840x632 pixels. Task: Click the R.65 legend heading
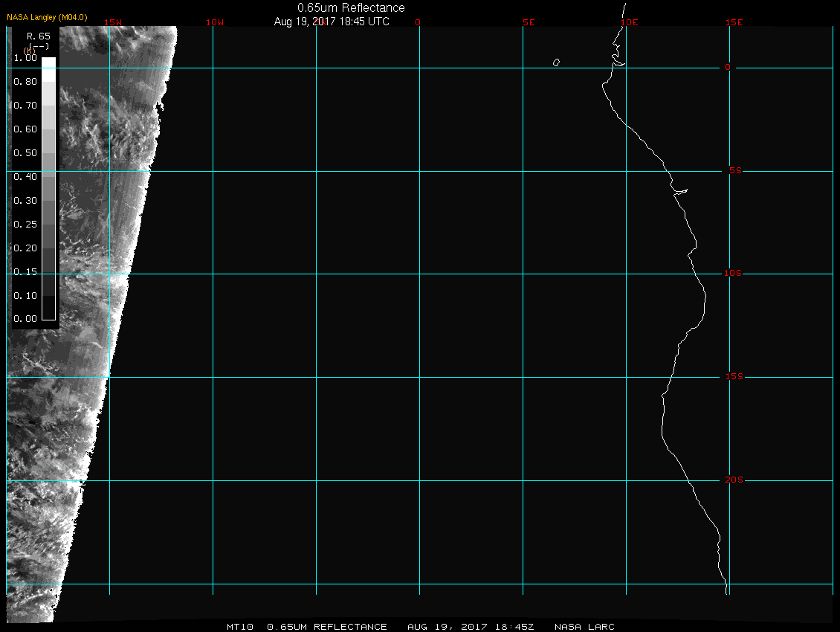coord(38,35)
